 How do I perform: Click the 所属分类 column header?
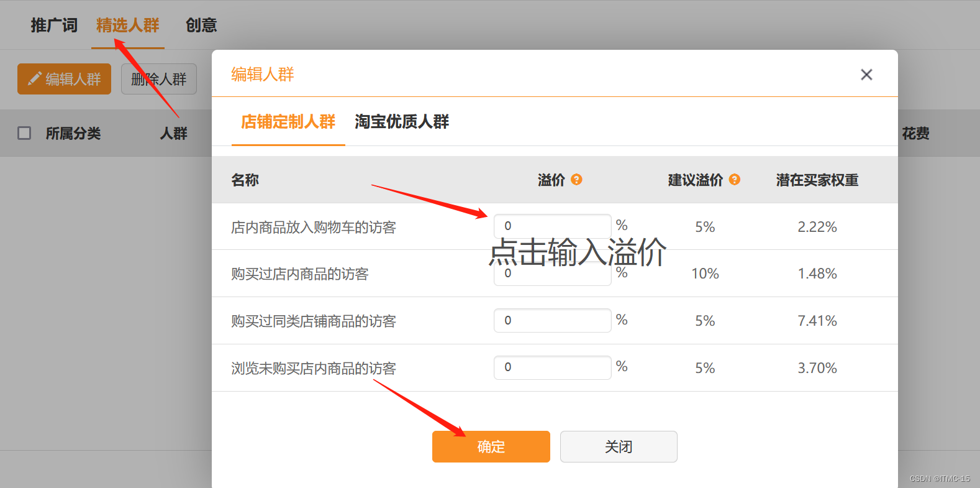point(73,133)
